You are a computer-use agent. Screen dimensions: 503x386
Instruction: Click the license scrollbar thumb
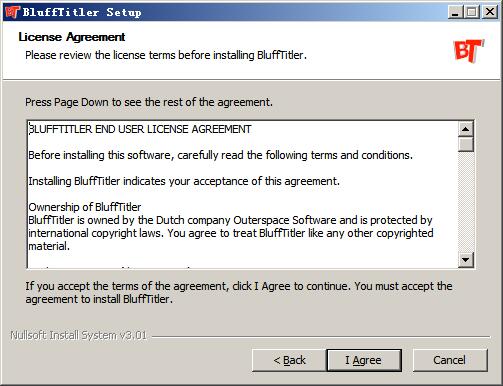click(x=466, y=144)
